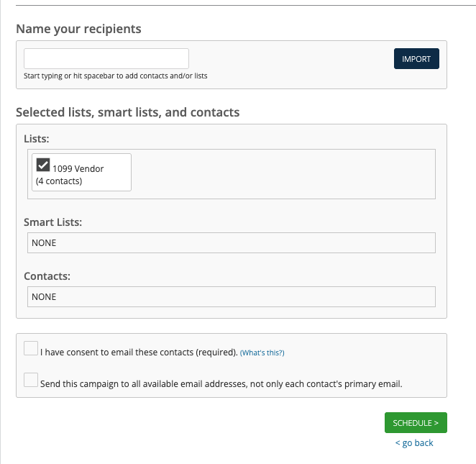The width and height of the screenshot is (476, 464).
Task: Click the consent to email label text
Action: pos(139,352)
